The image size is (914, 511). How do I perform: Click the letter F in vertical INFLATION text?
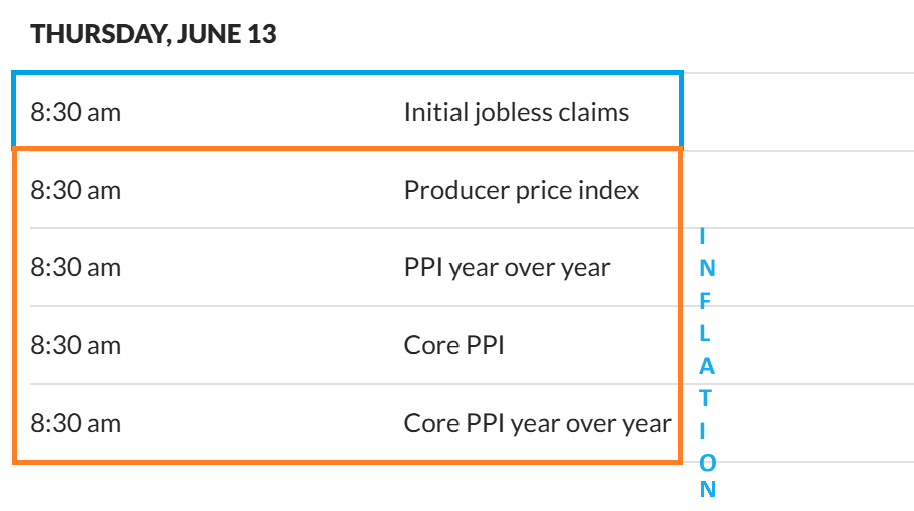707,300
